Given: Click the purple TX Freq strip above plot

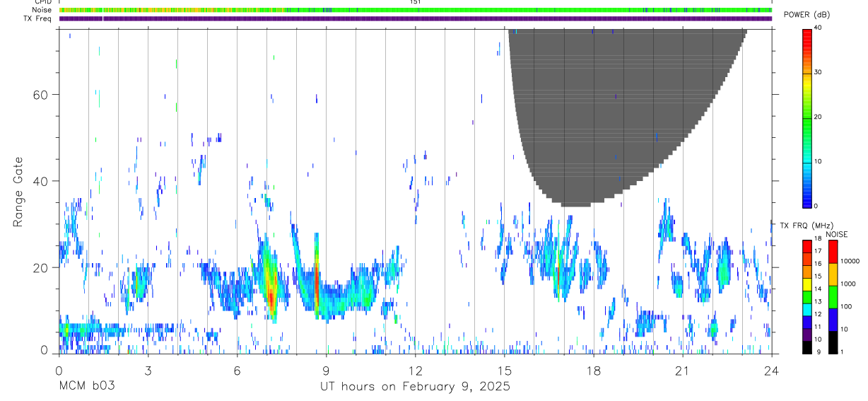Looking at the screenshot, I should coord(415,18).
